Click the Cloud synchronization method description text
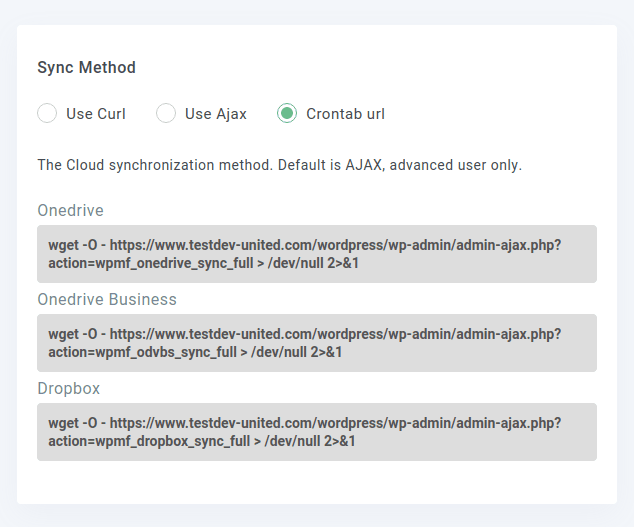Viewport: 634px width, 527px height. coord(280,165)
